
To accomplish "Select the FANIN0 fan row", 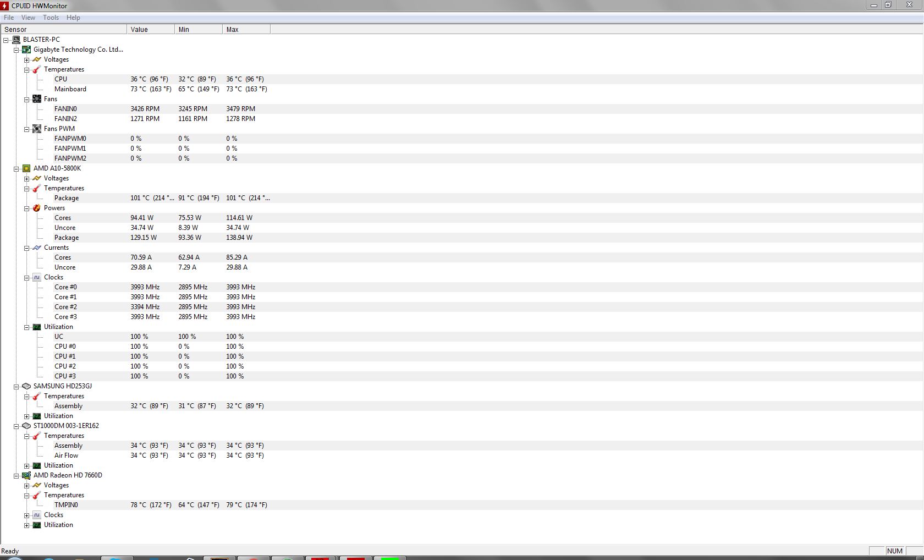I will coord(462,109).
